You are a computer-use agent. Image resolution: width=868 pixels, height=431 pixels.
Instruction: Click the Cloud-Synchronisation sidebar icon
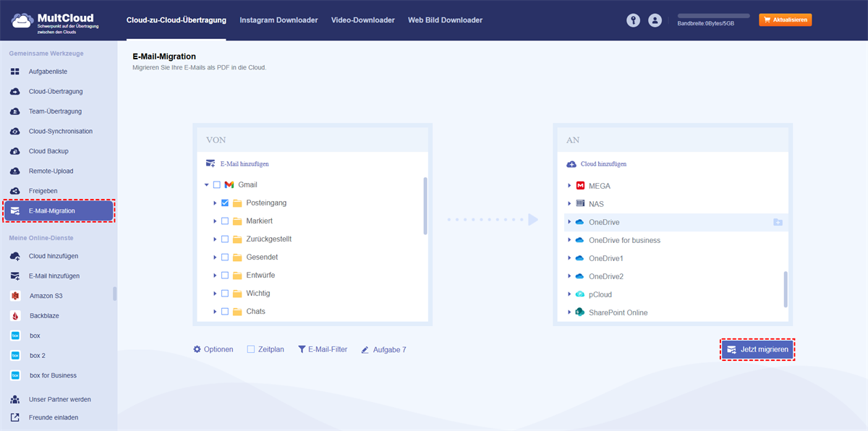pos(15,132)
